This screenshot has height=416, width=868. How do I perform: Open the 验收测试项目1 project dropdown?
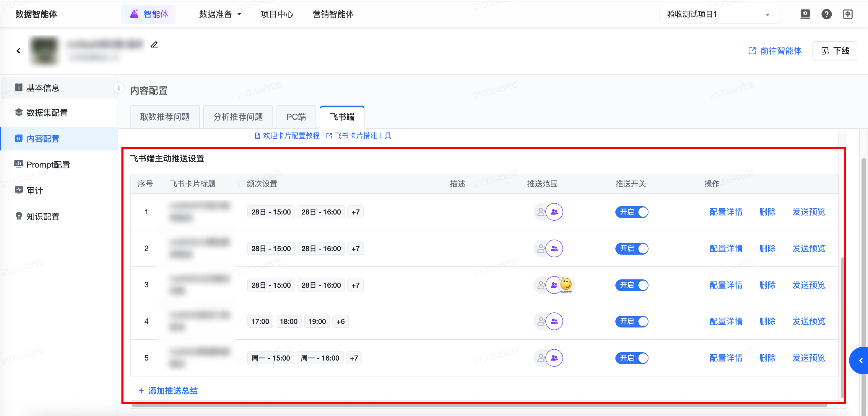719,14
